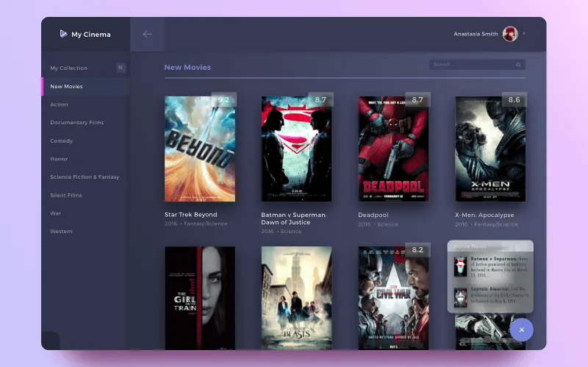Close the Movie News popup button

click(521, 329)
